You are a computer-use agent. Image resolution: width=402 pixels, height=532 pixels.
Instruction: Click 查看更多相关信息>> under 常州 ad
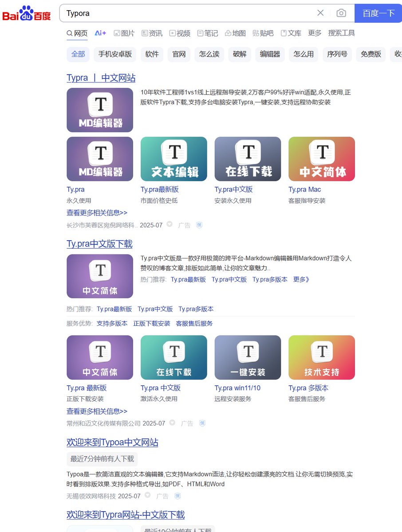(x=97, y=411)
